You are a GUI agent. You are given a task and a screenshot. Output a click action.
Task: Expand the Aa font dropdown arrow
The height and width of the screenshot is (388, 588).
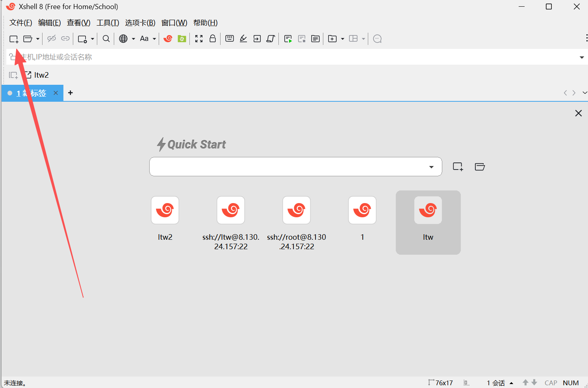click(154, 39)
